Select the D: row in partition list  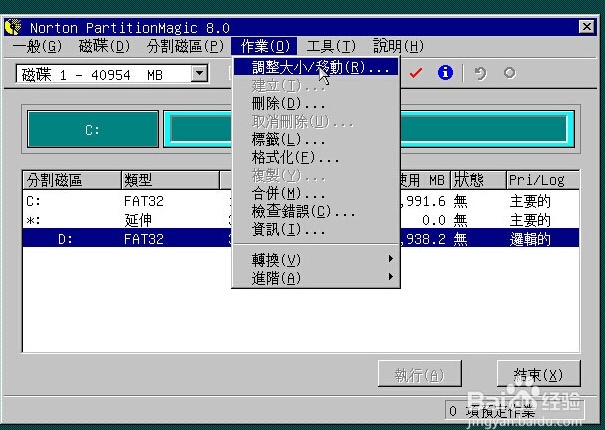pyautogui.click(x=301, y=239)
